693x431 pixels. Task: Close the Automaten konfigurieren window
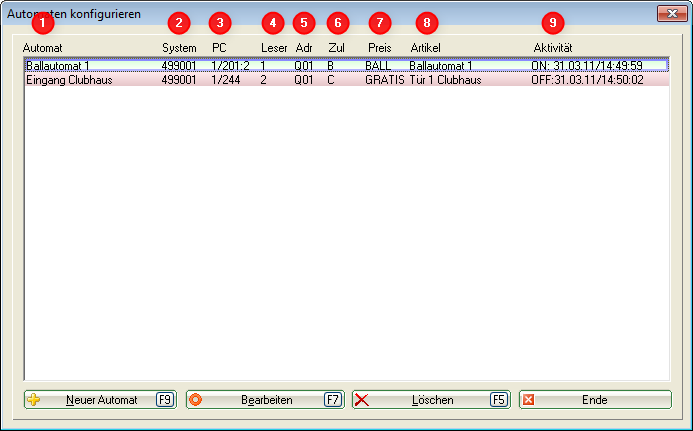click(x=669, y=13)
